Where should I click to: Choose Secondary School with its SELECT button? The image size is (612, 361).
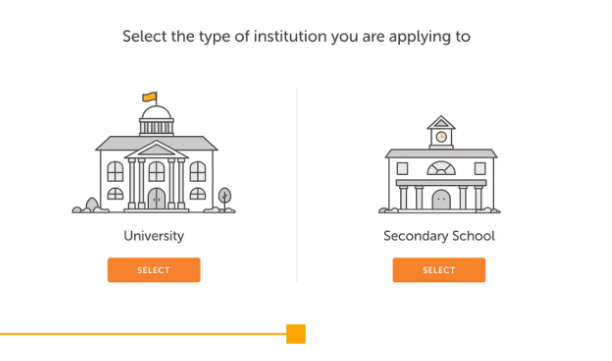coord(439,270)
